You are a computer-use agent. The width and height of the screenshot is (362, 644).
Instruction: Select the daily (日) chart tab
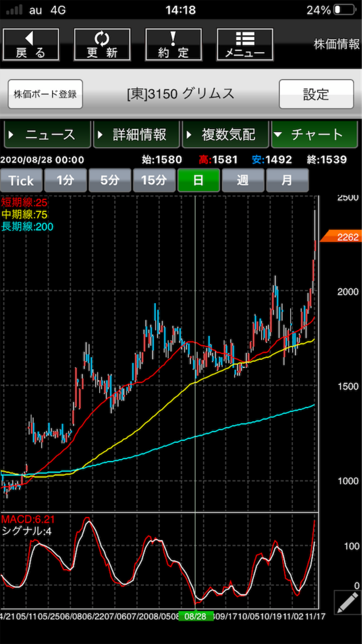coord(199,180)
